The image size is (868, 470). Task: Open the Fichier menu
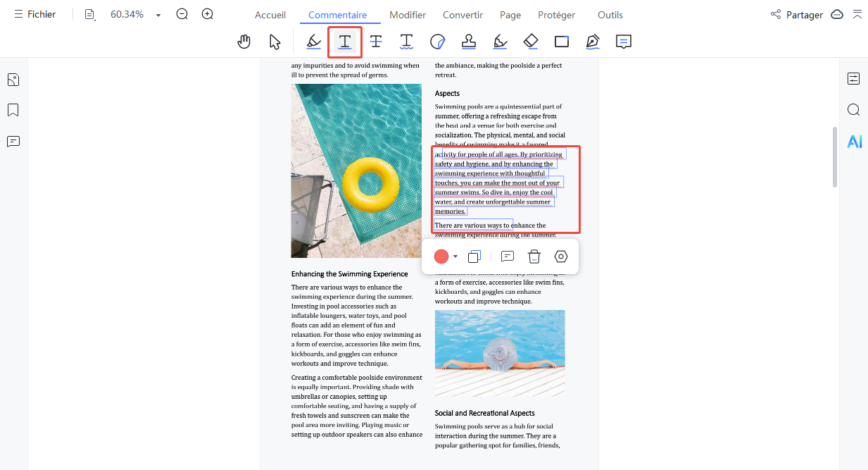click(34, 15)
